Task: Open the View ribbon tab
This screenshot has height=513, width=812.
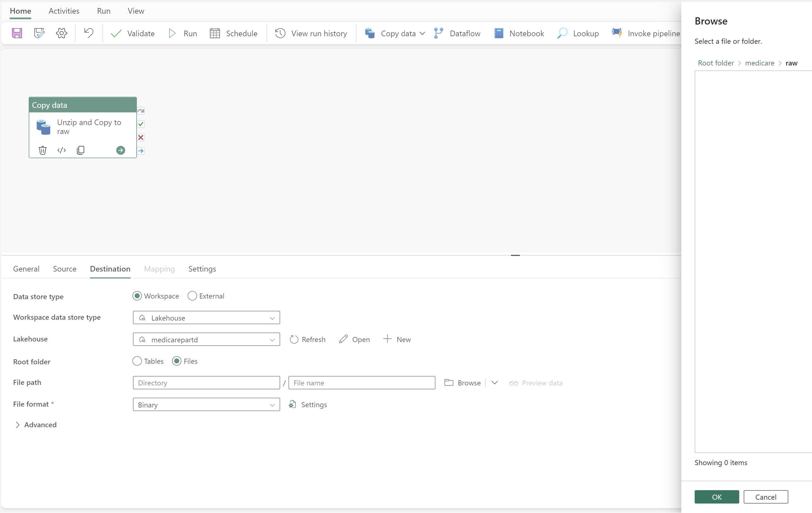Action: pos(136,11)
